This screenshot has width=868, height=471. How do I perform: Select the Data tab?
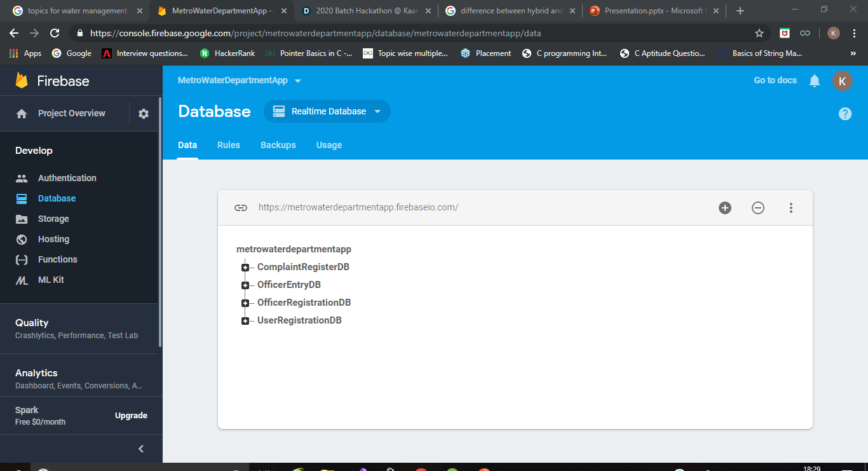pos(187,145)
